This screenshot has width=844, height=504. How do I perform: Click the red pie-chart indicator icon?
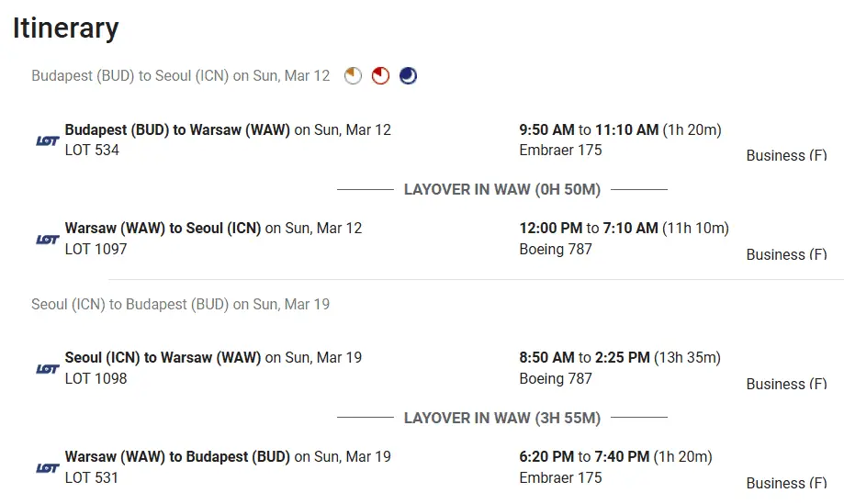pyautogui.click(x=380, y=76)
